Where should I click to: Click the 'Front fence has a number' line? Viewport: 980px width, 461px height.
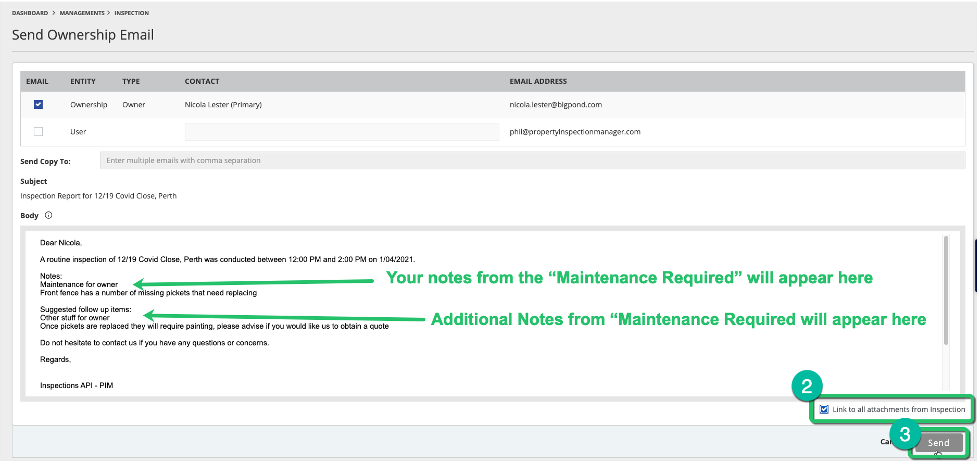point(148,293)
